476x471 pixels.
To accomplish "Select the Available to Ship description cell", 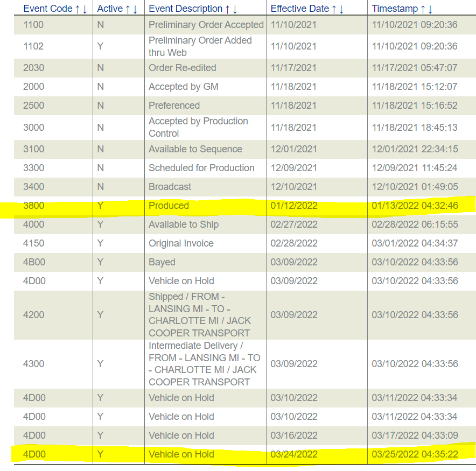I will 184,224.
